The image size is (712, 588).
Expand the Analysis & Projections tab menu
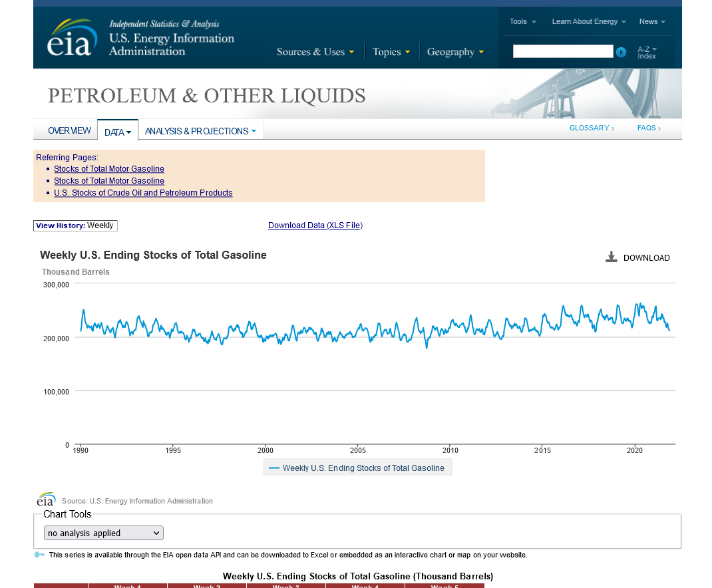pos(200,131)
